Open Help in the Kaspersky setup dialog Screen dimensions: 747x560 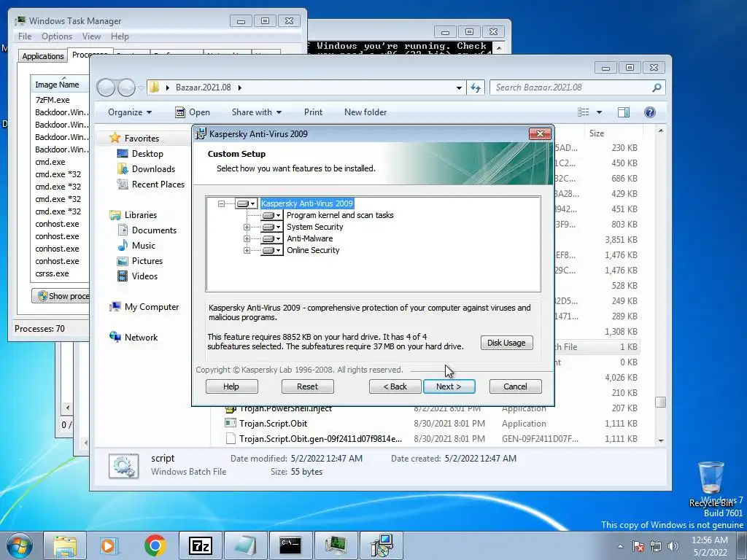click(x=231, y=386)
